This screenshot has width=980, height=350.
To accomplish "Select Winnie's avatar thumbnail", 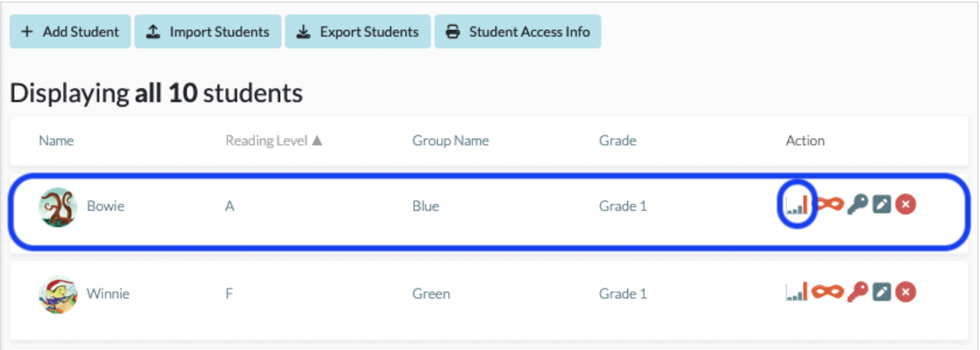I will coord(58,294).
